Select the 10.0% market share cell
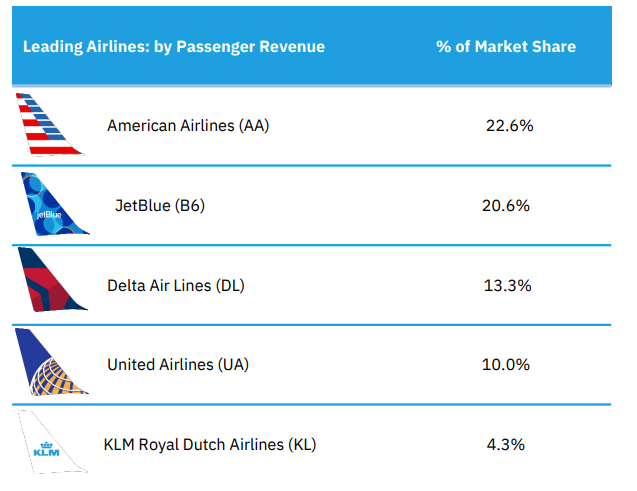 [x=506, y=364]
